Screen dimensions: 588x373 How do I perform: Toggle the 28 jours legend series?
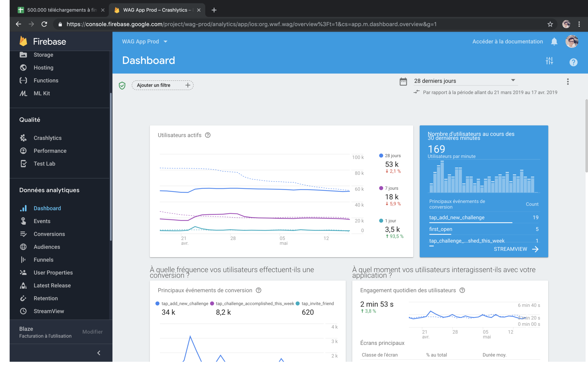390,156
